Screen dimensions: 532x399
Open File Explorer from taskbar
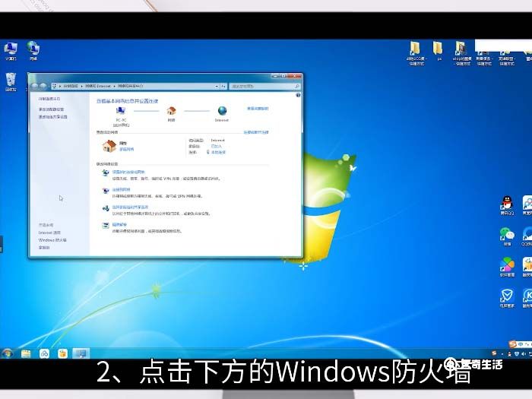[x=26, y=354]
